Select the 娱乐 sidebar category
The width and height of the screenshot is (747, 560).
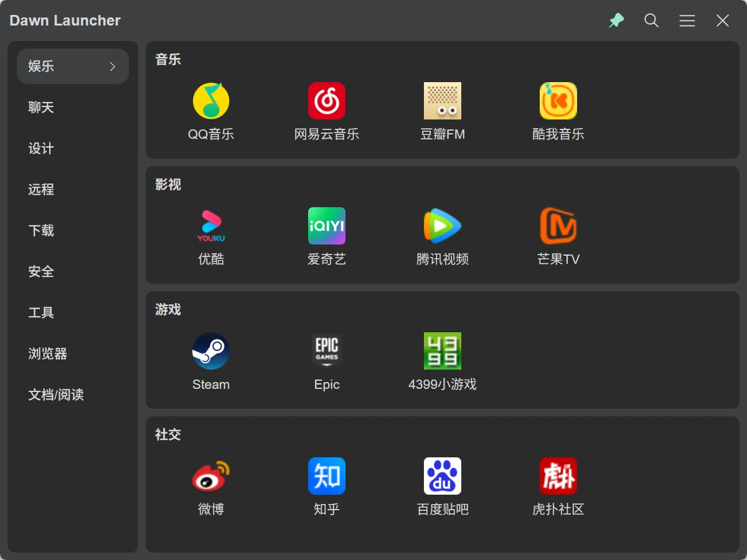point(73,67)
